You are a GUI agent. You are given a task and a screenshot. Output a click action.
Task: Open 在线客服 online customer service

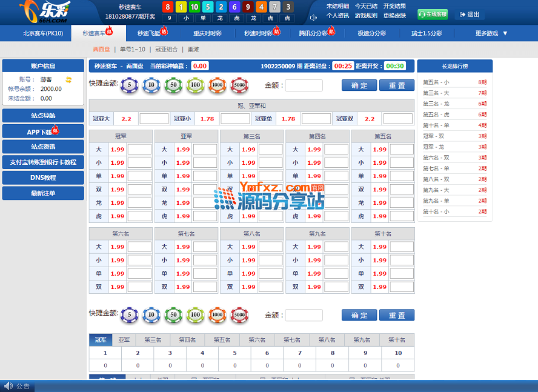coord(433,14)
